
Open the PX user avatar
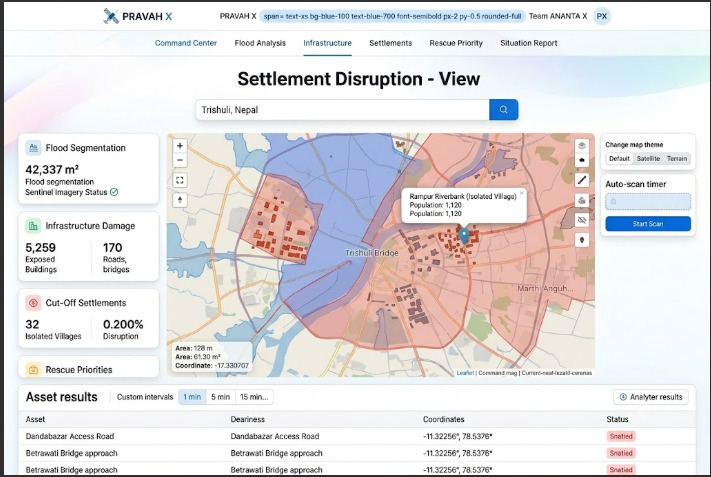pos(602,16)
